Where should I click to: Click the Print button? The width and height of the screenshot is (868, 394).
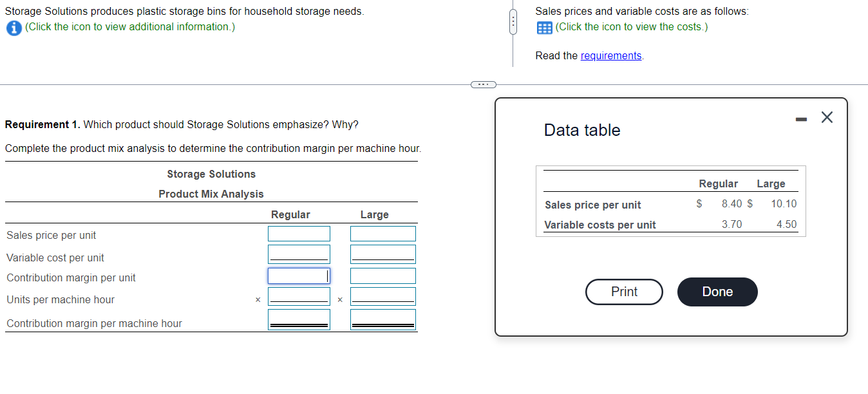point(623,292)
